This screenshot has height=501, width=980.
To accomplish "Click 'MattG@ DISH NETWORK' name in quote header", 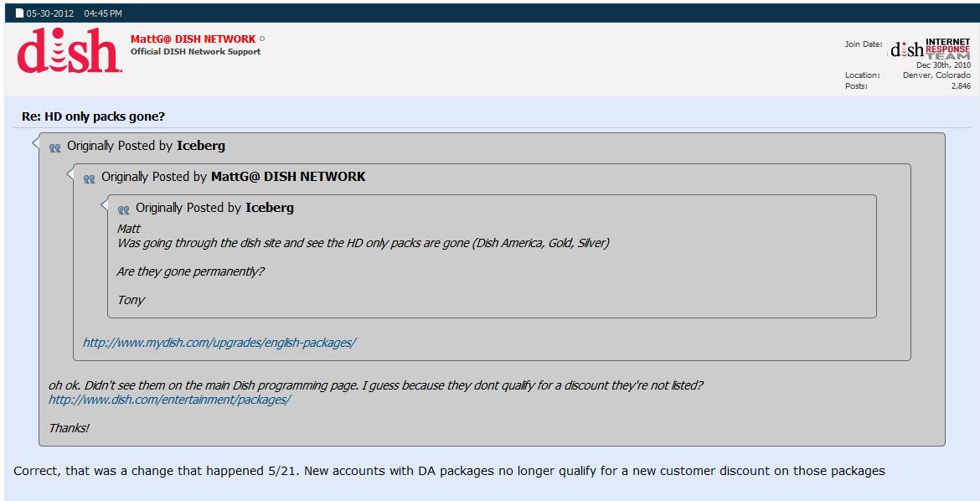I will [288, 177].
